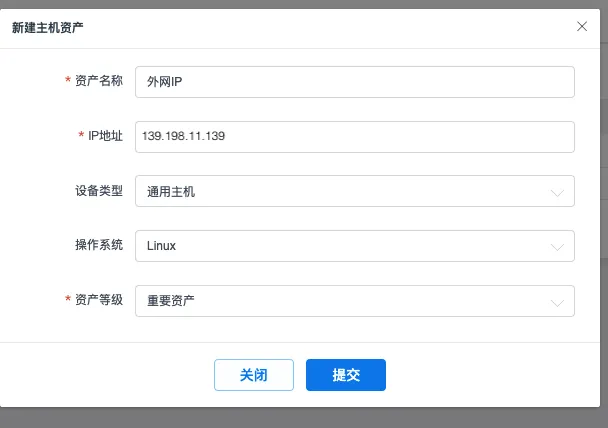Close the 新建主机资产 dialog with the X icon
This screenshot has height=428, width=608.
click(x=582, y=26)
